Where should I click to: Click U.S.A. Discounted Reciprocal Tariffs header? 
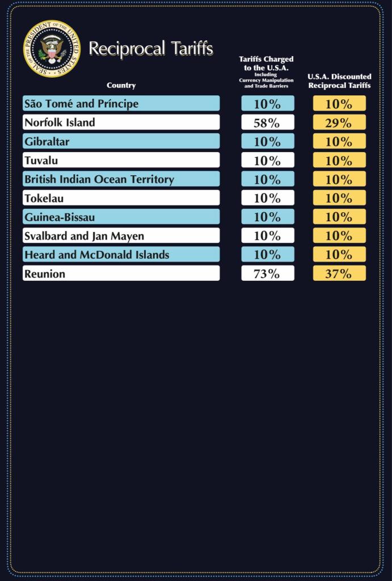pyautogui.click(x=339, y=81)
